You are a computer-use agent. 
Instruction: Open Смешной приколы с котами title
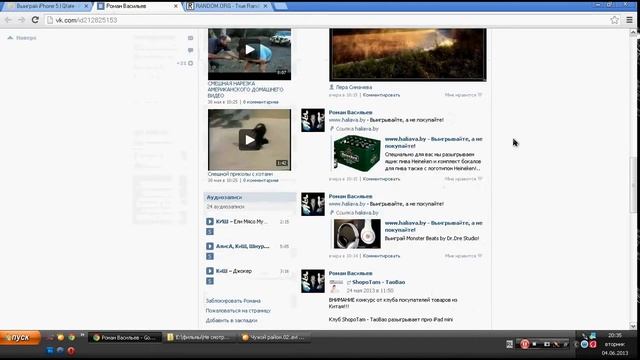click(240, 174)
